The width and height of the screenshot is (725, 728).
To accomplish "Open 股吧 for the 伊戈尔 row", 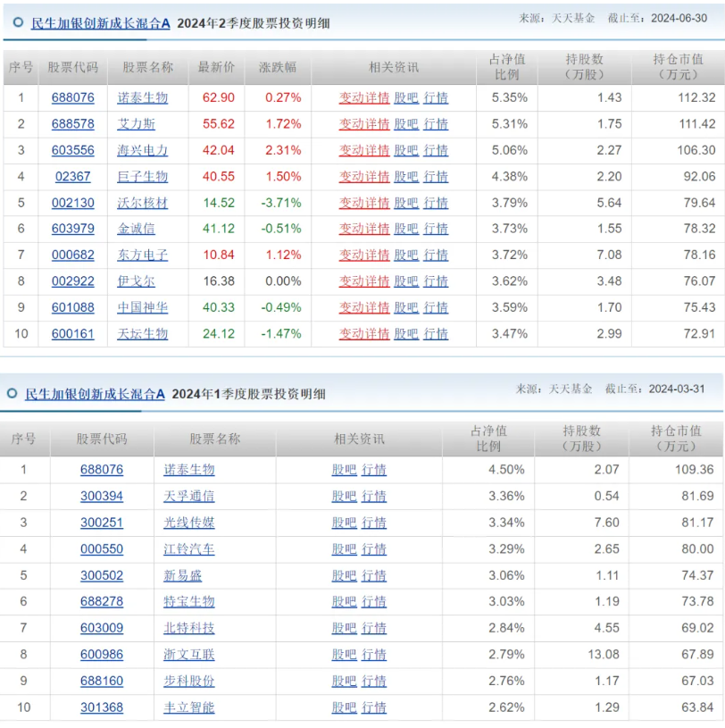I will [x=406, y=281].
